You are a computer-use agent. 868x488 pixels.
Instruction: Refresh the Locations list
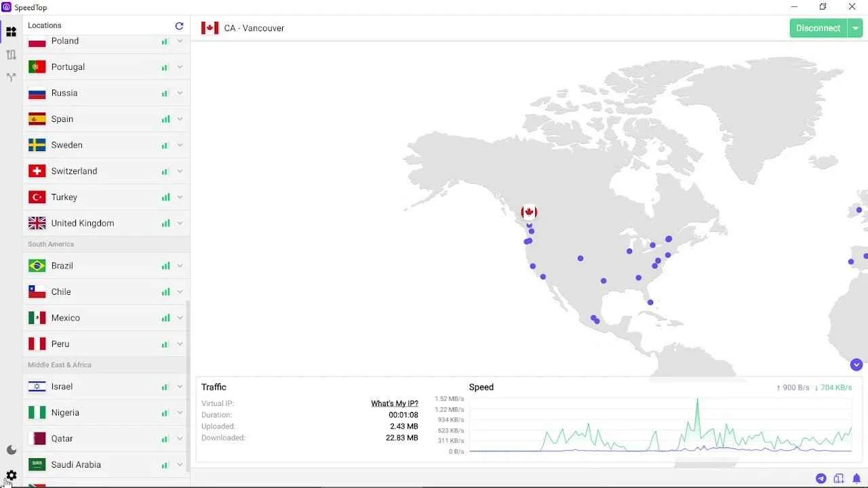click(x=179, y=26)
